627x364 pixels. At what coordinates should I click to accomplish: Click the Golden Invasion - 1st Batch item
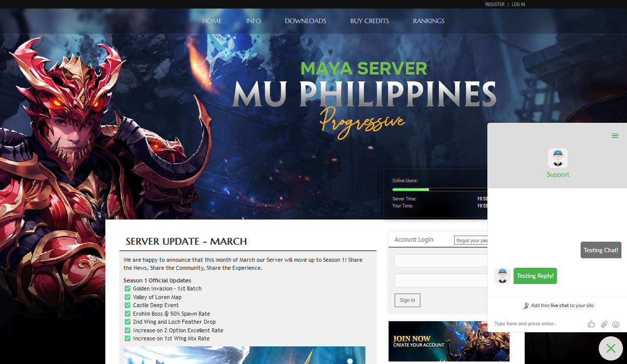coord(167,288)
